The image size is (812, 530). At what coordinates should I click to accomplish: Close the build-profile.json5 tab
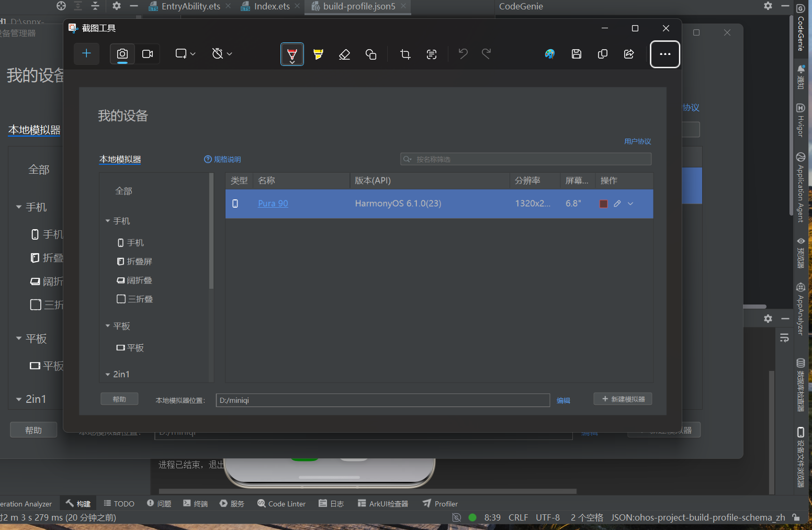tap(403, 6)
